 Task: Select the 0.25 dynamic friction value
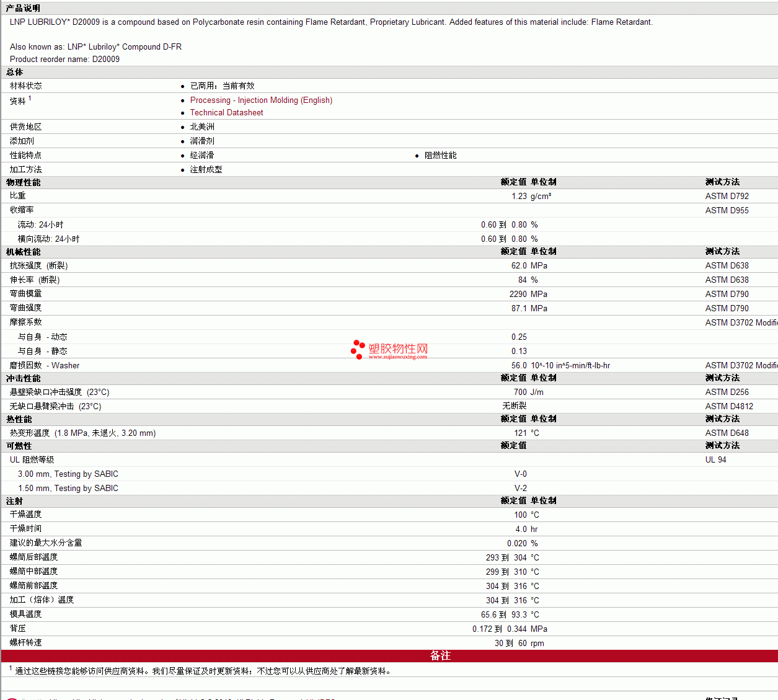coord(519,337)
